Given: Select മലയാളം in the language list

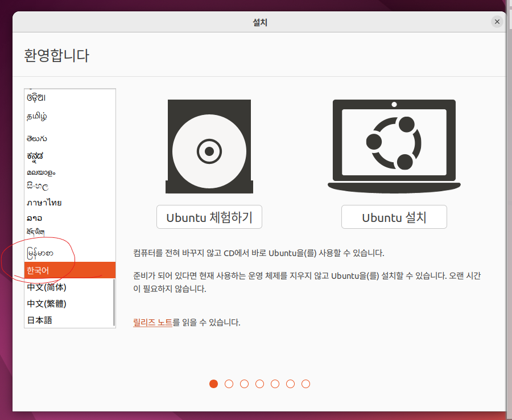Looking at the screenshot, I should coord(70,172).
